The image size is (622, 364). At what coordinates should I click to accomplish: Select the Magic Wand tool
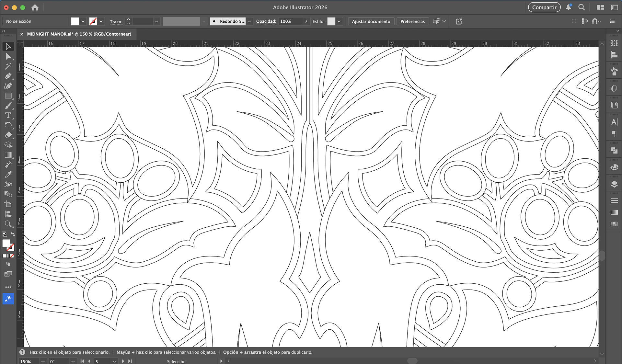(8, 66)
